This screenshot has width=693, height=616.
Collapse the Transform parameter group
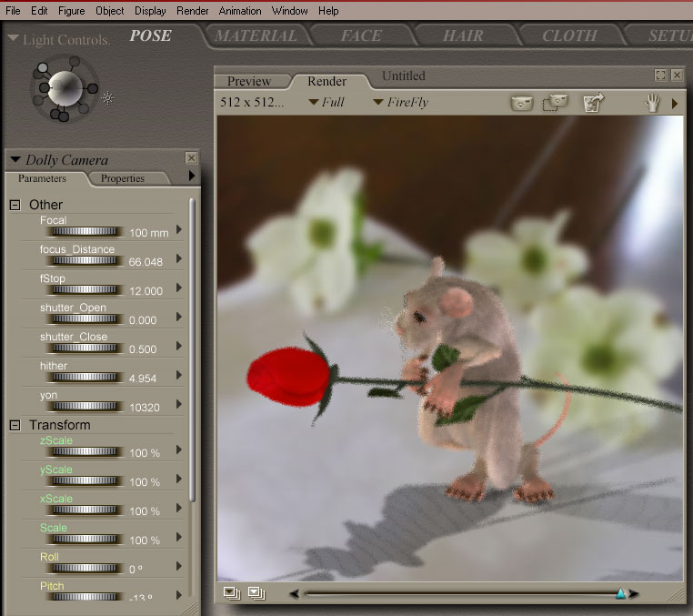pyautogui.click(x=15, y=425)
